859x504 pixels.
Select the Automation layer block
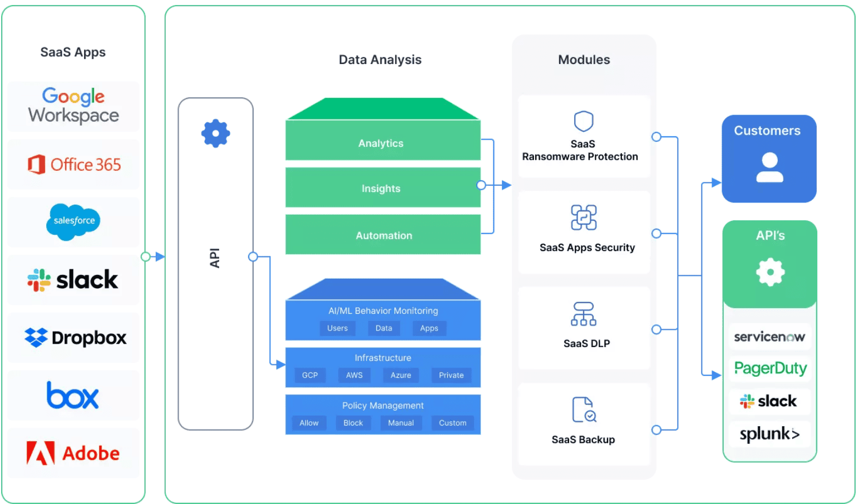pos(383,235)
